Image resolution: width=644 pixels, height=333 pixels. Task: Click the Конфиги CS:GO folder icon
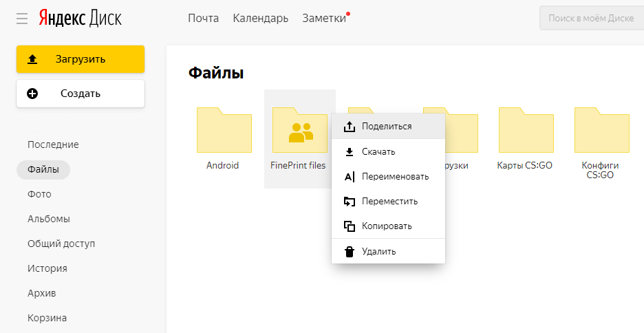[x=602, y=130]
